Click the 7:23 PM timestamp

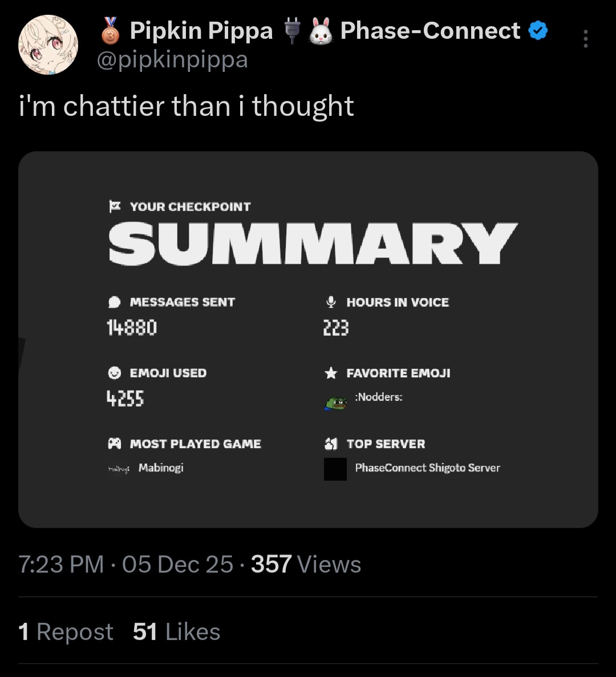coord(61,564)
